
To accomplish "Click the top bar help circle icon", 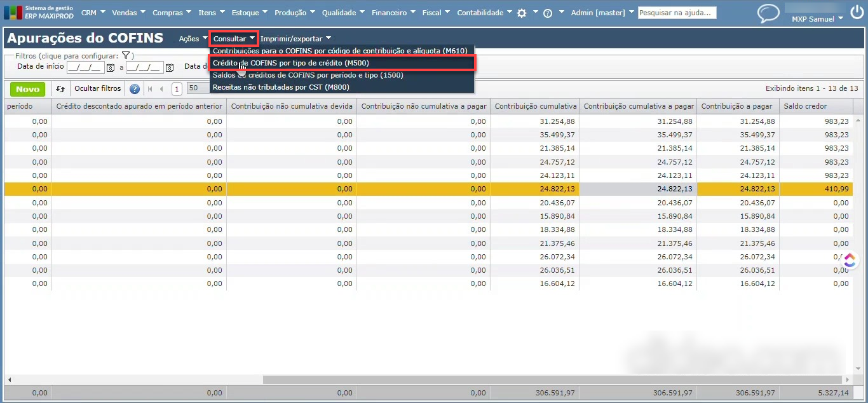I will coord(548,13).
